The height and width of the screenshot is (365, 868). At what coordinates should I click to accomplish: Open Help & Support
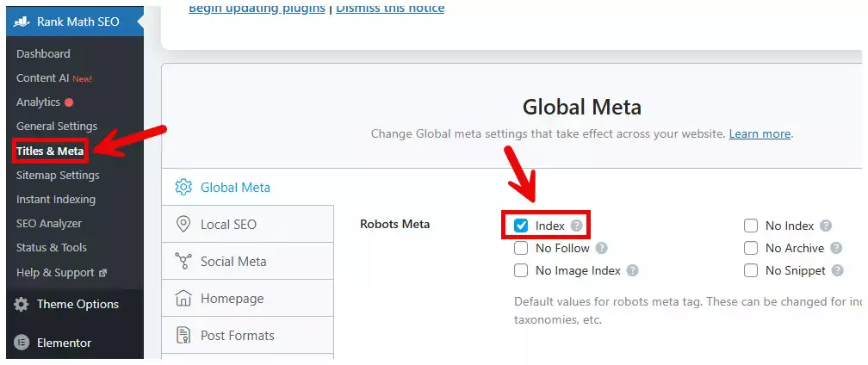point(55,273)
